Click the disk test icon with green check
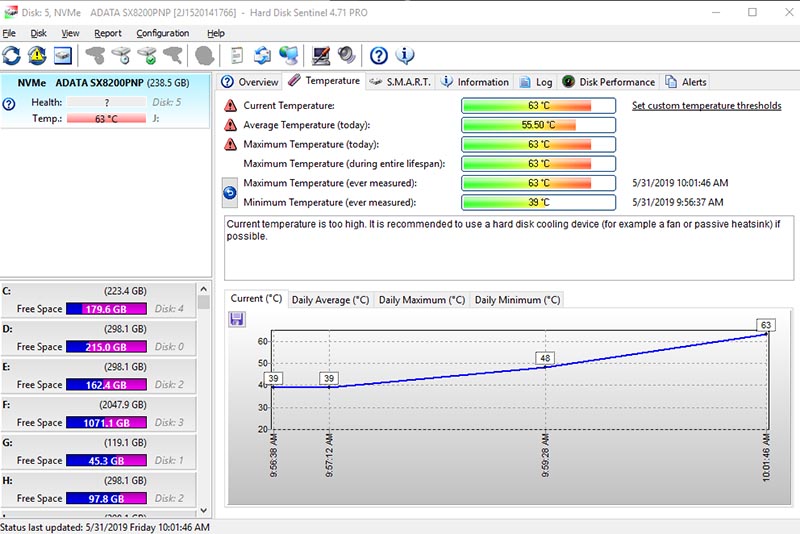The image size is (800, 534). pos(147,56)
